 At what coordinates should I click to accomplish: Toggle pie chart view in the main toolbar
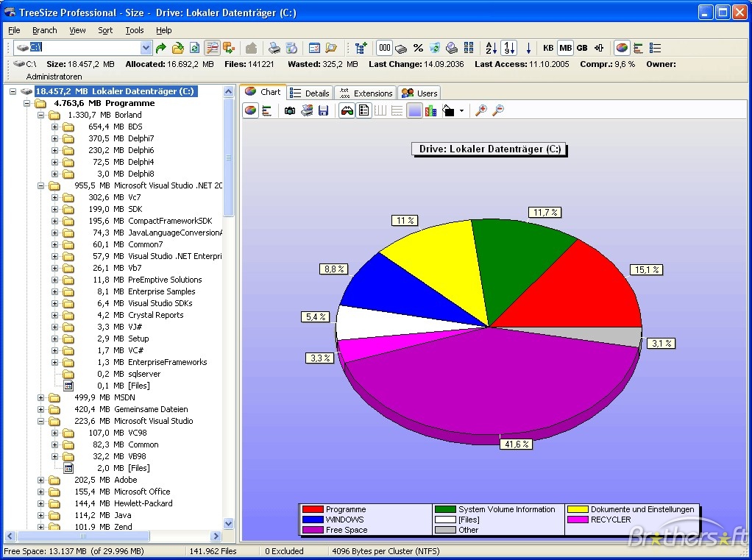(622, 48)
